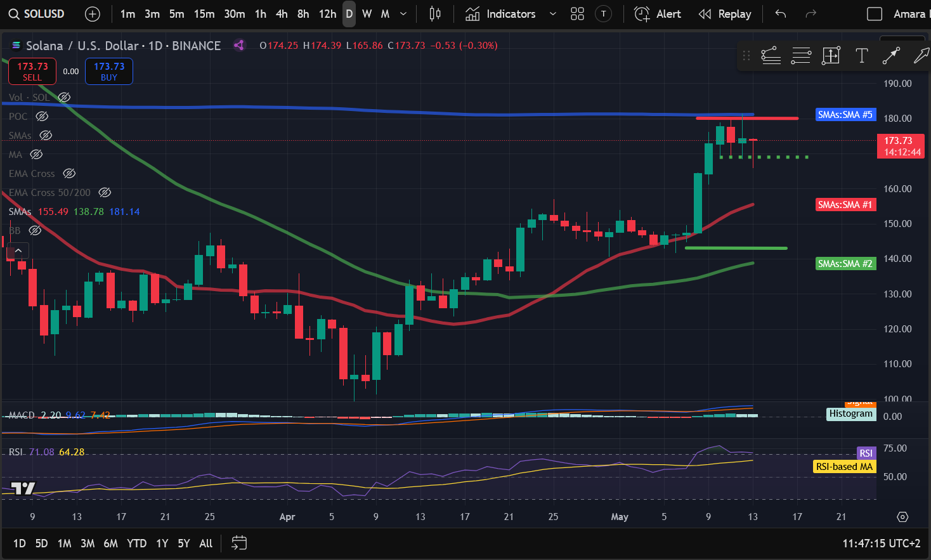
Task: Toggle visibility of POC indicator
Action: [42, 116]
